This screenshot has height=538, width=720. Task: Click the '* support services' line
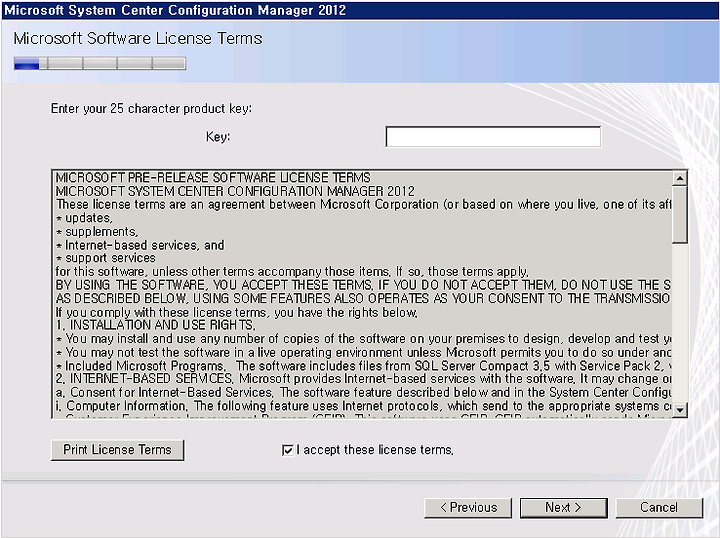[x=106, y=258]
